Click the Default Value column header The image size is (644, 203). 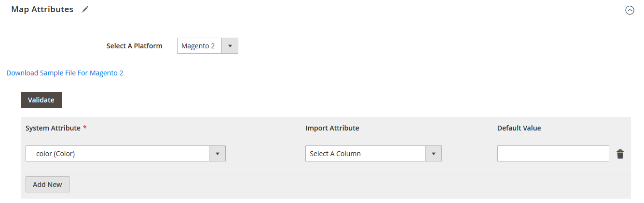click(x=519, y=128)
